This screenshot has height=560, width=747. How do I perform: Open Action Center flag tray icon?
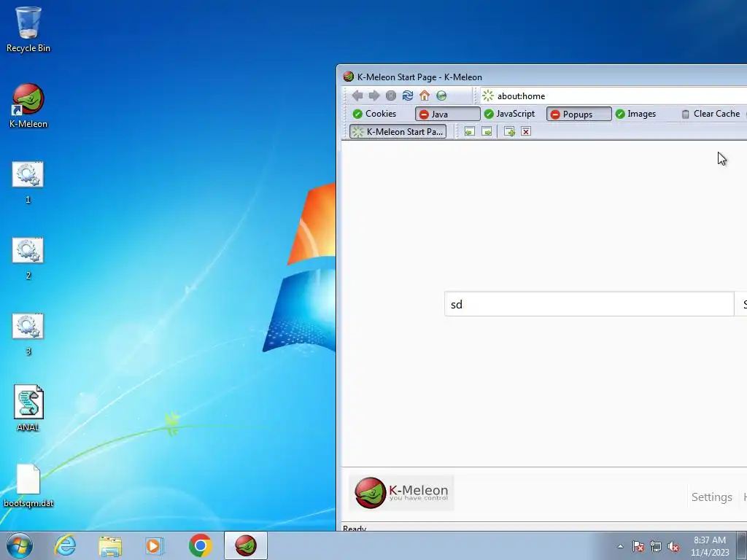tap(638, 546)
